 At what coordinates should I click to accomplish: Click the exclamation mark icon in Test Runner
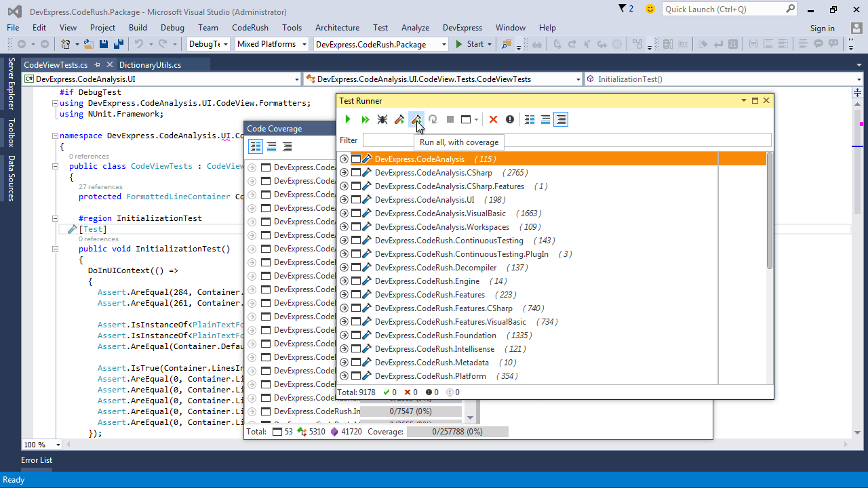[x=510, y=119]
